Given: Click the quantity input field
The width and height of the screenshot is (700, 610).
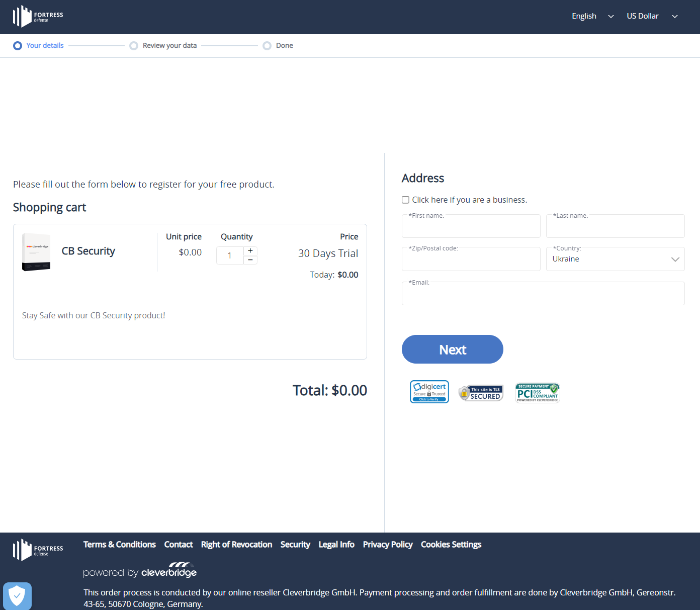Looking at the screenshot, I should (x=230, y=255).
